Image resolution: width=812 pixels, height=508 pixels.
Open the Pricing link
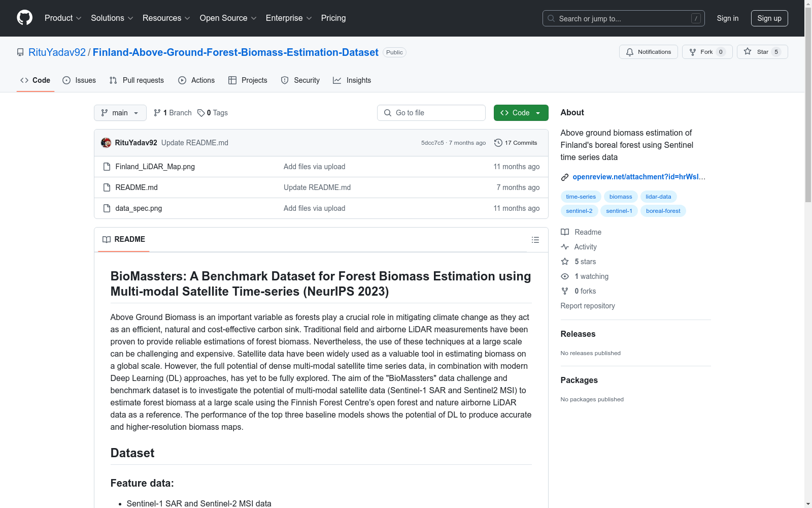click(333, 18)
